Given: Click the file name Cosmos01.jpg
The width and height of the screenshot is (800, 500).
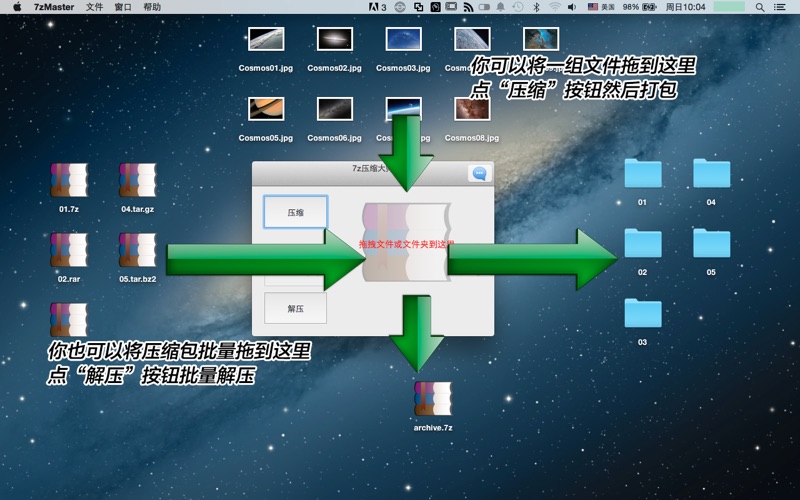Looking at the screenshot, I should coord(266,68).
